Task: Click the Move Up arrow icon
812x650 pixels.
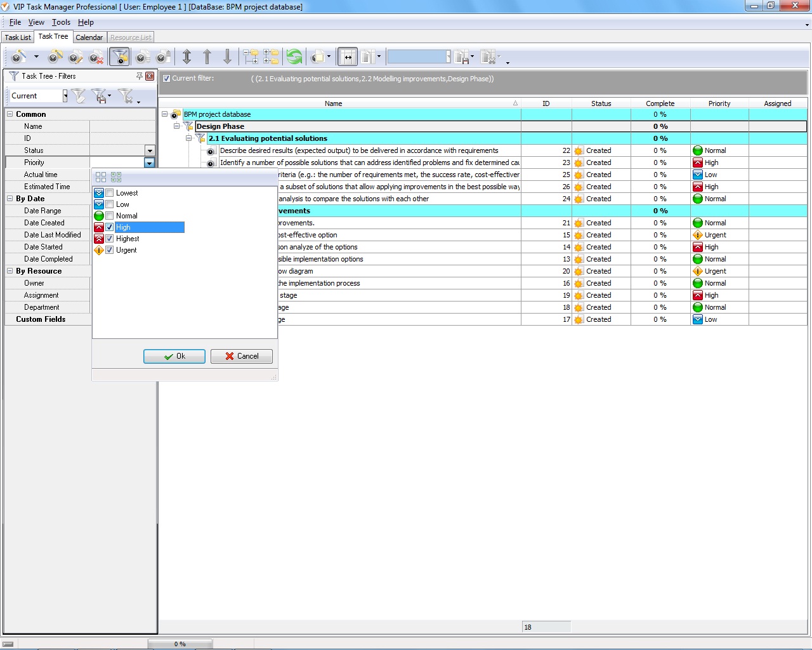Action: (207, 57)
